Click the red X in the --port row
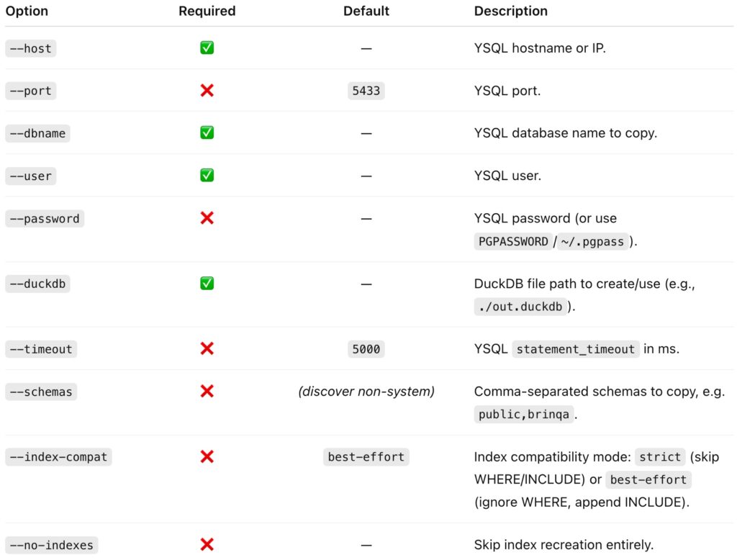The width and height of the screenshot is (737, 560). [207, 91]
